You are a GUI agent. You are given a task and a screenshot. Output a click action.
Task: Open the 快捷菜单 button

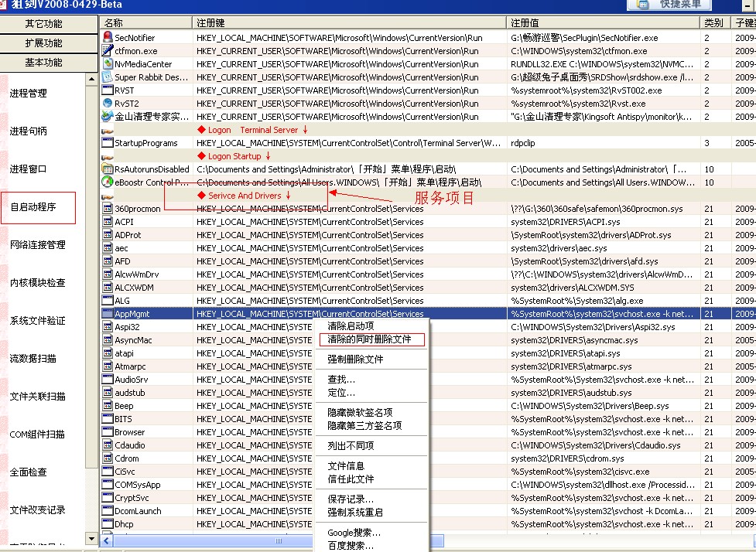pos(669,5)
